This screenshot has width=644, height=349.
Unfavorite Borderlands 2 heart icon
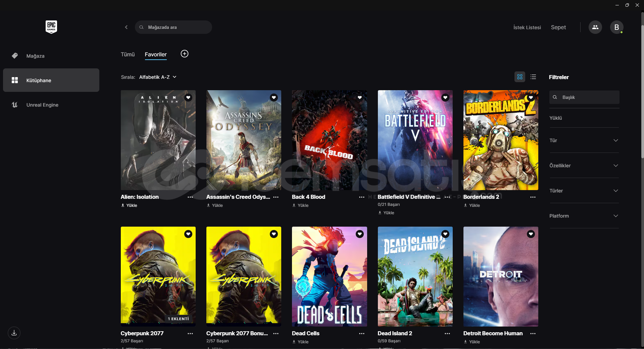[x=531, y=98]
